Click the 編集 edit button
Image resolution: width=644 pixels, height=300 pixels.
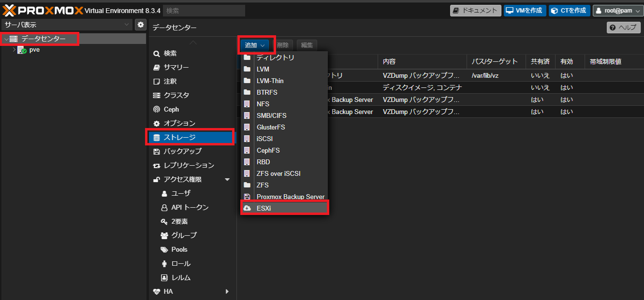point(307,45)
